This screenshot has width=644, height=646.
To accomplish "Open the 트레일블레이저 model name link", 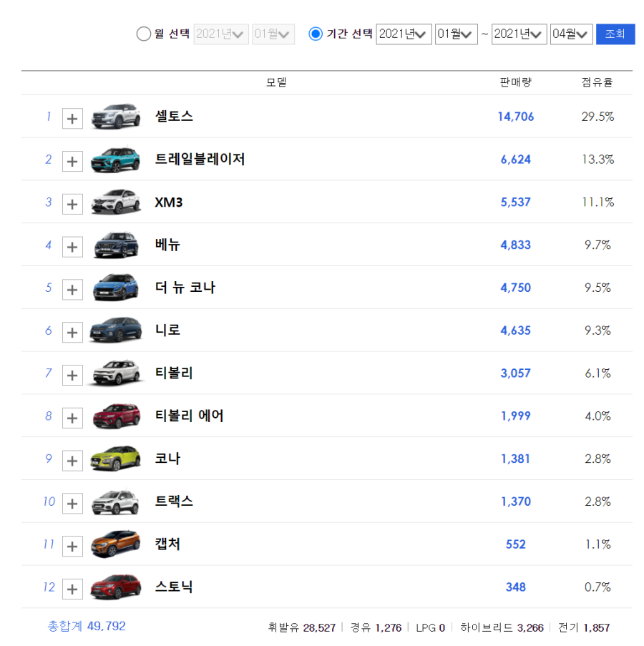I will pos(200,159).
